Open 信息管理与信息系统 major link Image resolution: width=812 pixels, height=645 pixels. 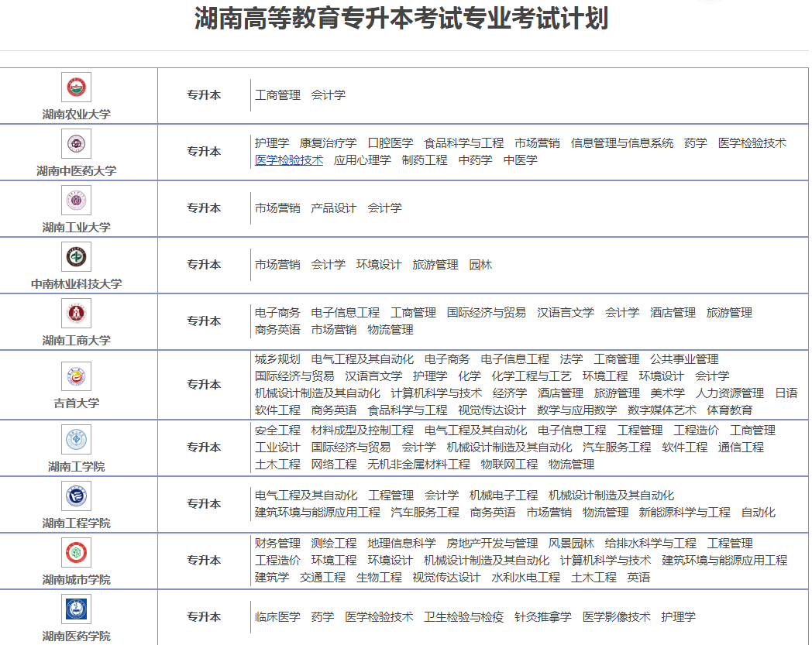622,143
